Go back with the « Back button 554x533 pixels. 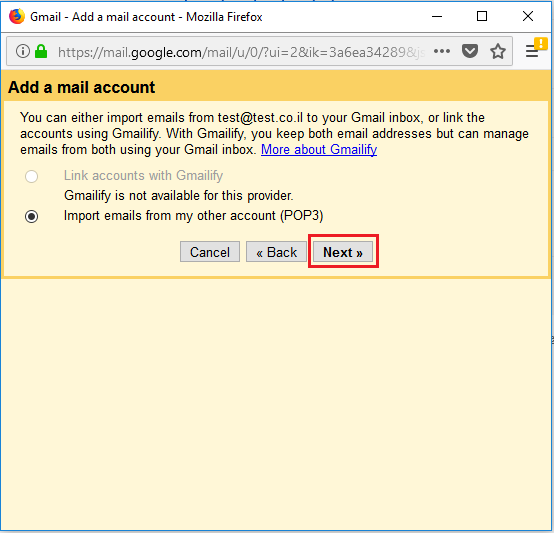pos(276,252)
